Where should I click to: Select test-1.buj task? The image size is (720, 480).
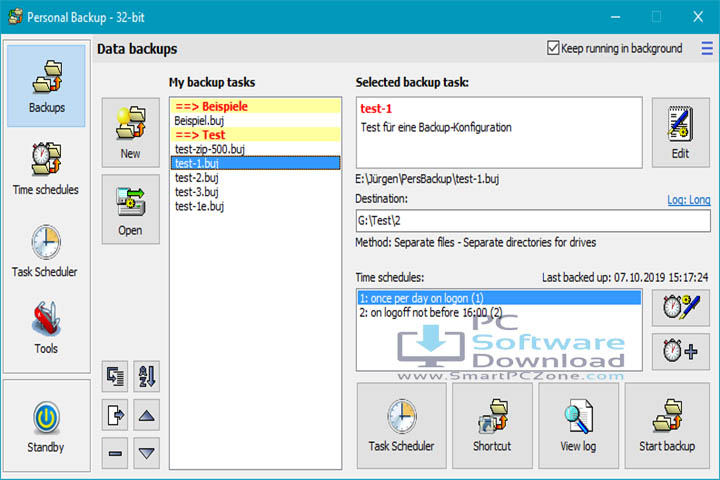pos(256,164)
